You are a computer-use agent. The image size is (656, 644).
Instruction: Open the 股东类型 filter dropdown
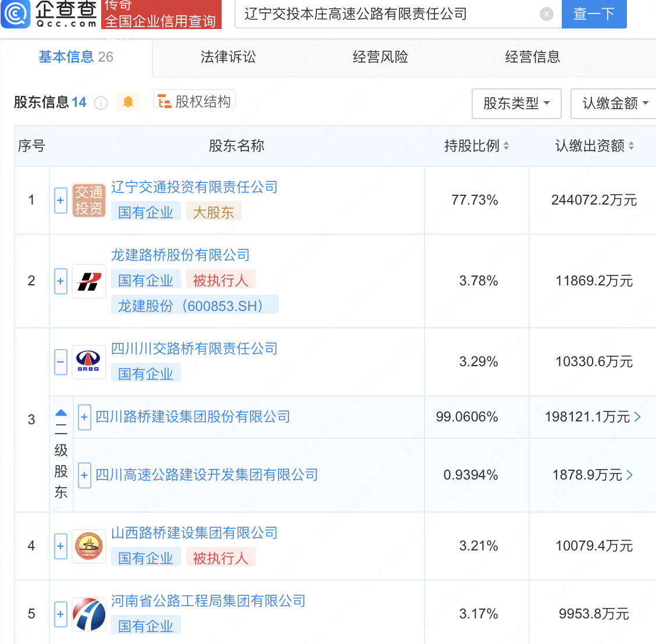point(516,103)
